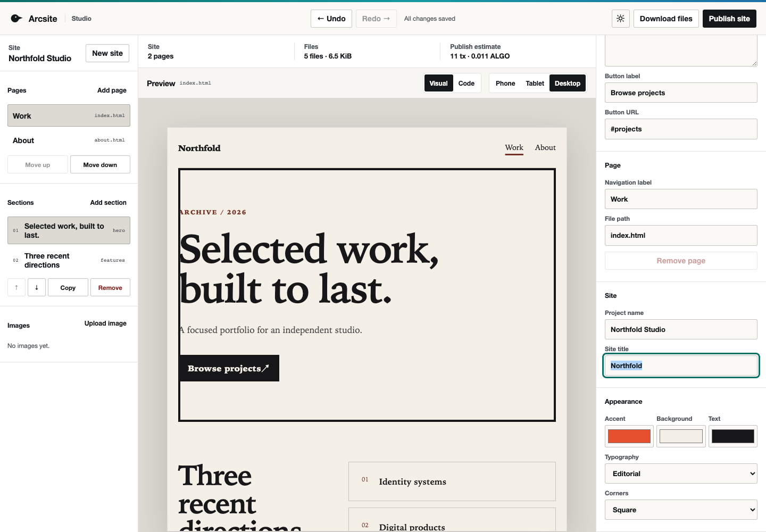Edit the Navigation label field
766x532 pixels.
point(681,199)
